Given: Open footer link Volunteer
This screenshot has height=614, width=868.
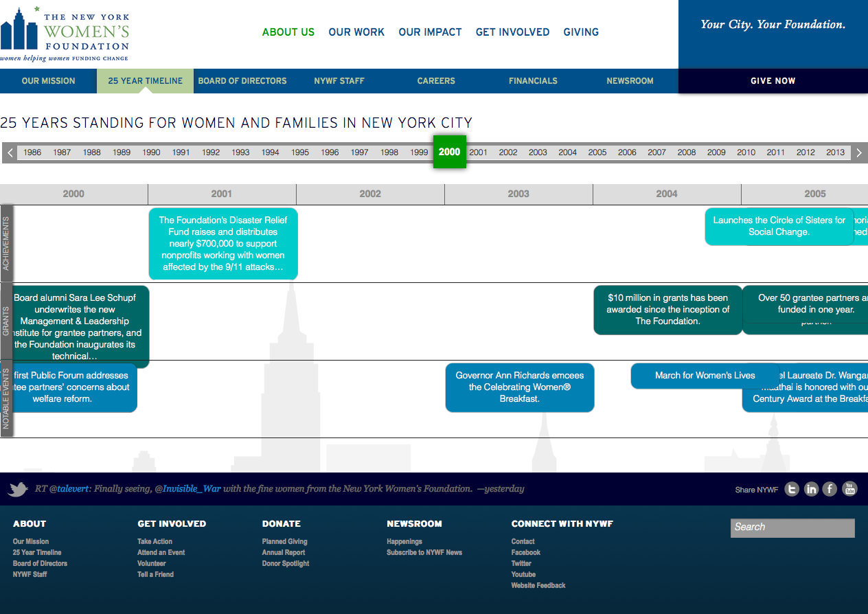Looking at the screenshot, I should pos(152,563).
